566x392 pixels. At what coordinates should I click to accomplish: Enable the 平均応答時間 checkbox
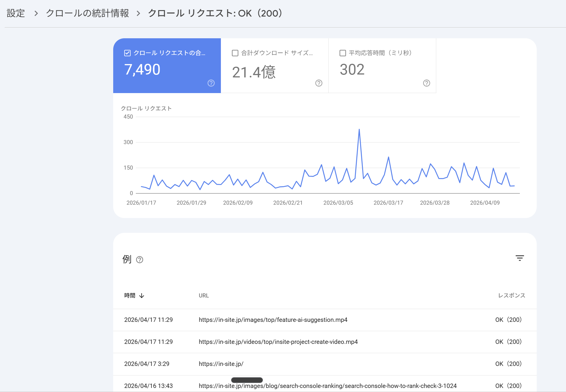342,53
